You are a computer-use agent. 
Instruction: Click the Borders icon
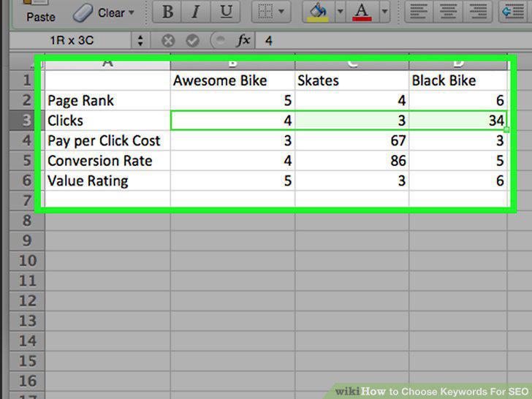pyautogui.click(x=265, y=12)
